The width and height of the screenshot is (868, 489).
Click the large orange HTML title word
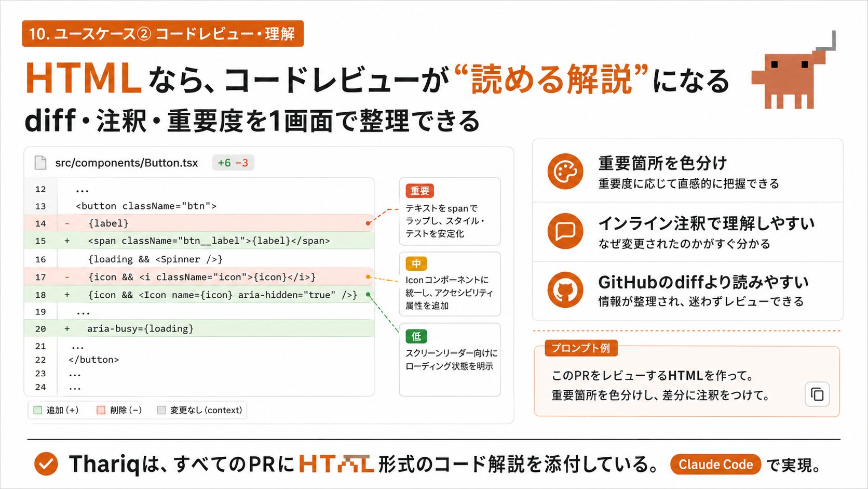83,79
